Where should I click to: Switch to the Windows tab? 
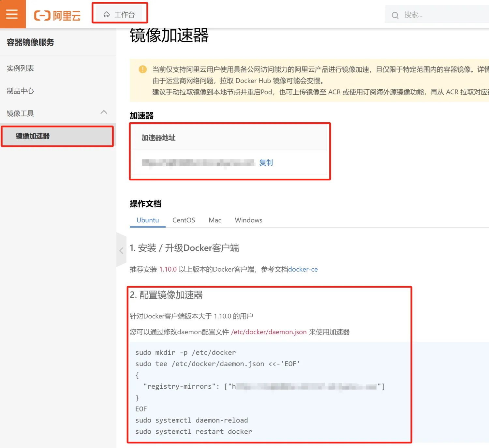tap(249, 220)
